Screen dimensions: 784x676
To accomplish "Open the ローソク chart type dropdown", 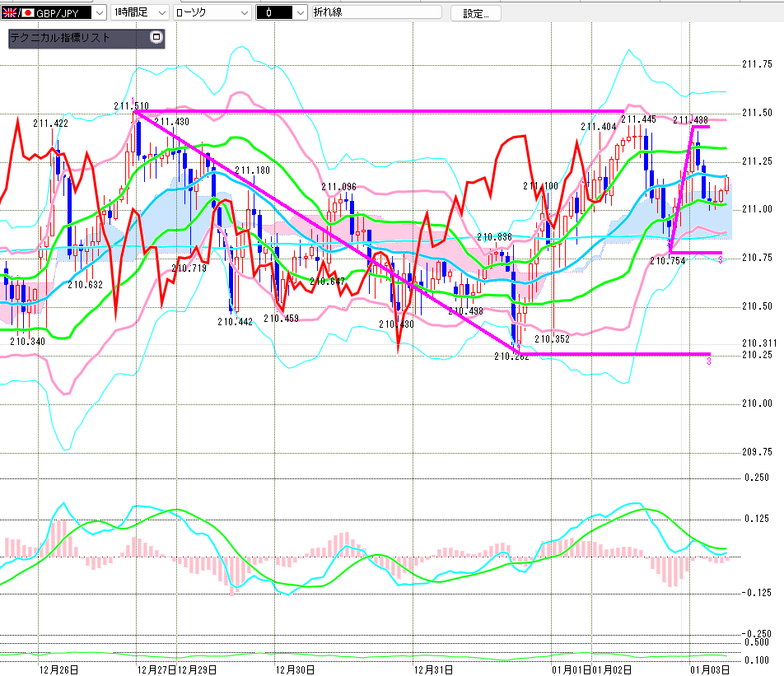I will 243,13.
